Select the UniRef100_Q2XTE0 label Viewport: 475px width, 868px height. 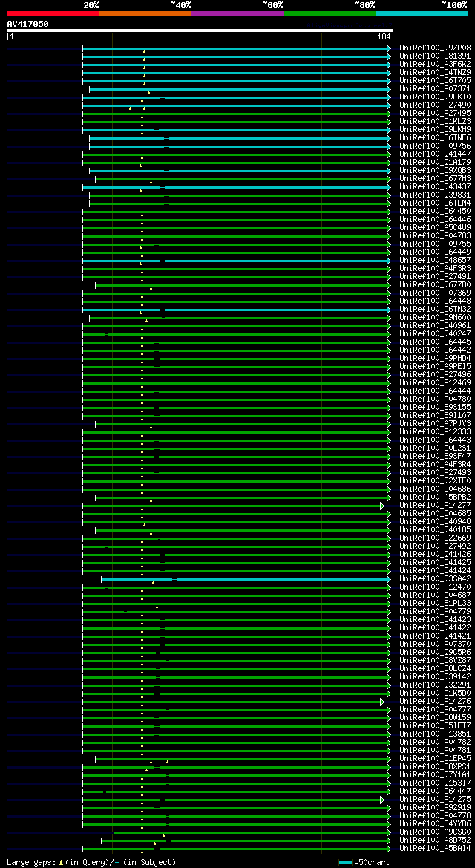435,481
